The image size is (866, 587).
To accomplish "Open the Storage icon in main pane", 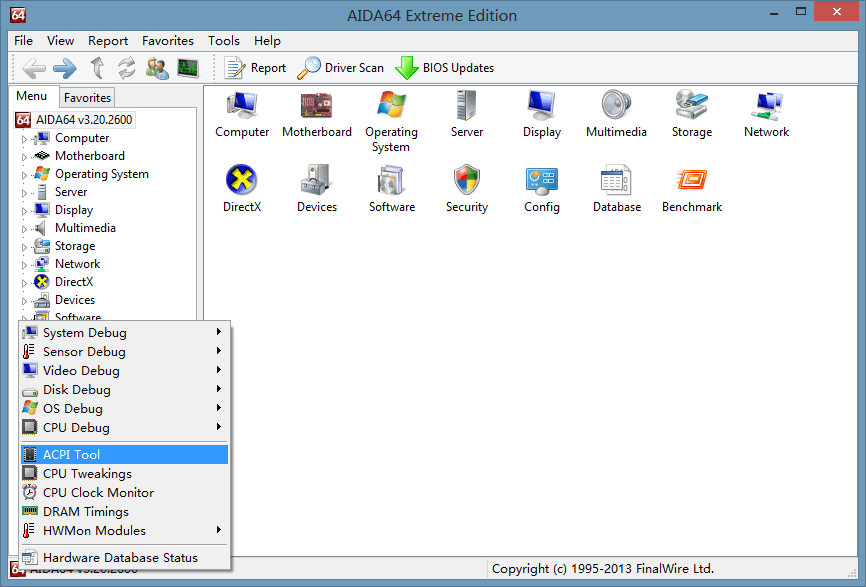I will click(x=691, y=105).
